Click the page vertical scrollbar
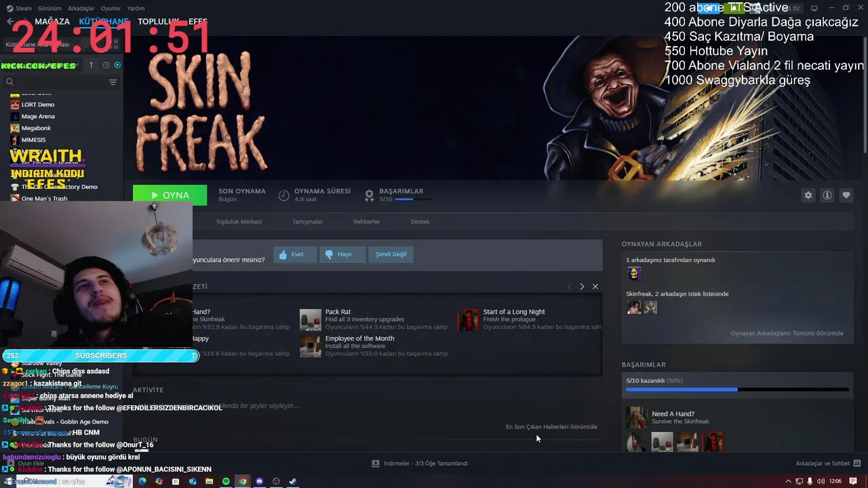Image resolution: width=868 pixels, height=488 pixels. coord(865,95)
